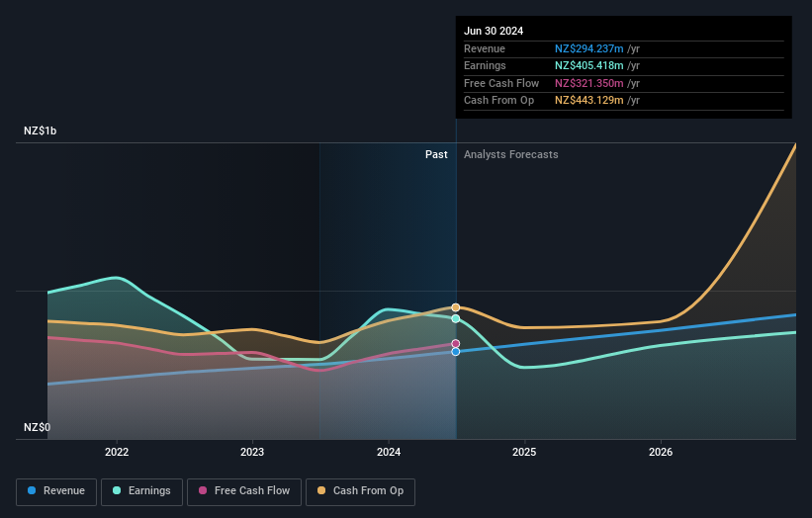Toggle the Earnings legend series
The width and height of the screenshot is (812, 518).
tap(141, 491)
